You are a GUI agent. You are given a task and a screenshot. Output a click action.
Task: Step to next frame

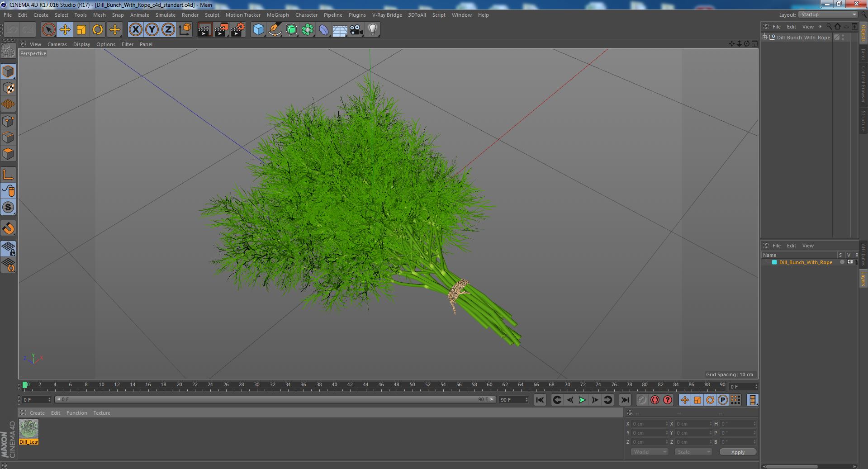[595, 400]
